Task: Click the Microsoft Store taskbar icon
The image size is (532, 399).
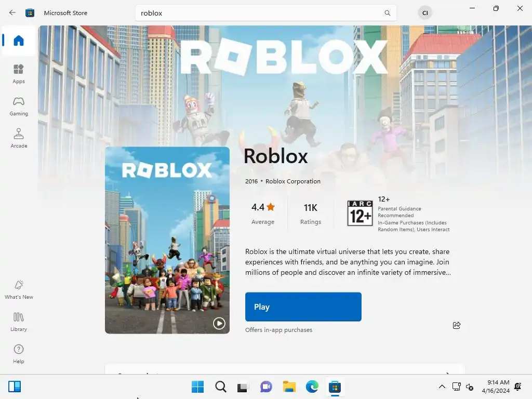Action: pyautogui.click(x=335, y=387)
